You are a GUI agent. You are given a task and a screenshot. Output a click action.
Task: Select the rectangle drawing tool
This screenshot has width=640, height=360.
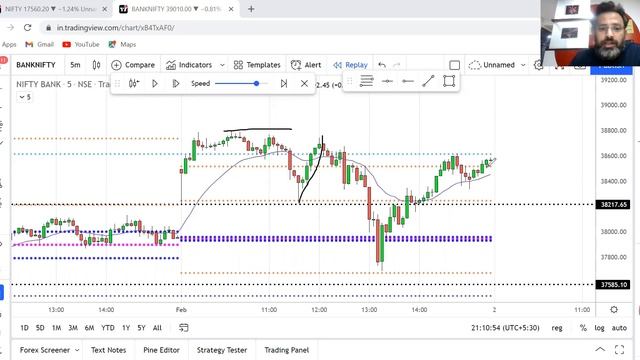coord(449,81)
